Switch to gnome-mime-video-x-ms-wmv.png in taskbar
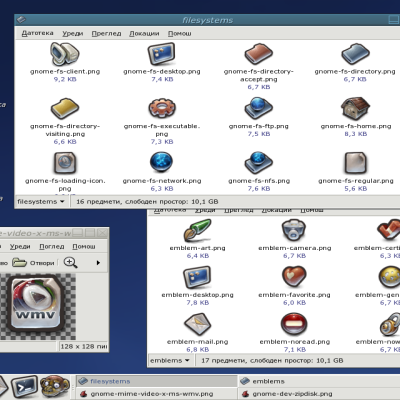The image size is (400, 400). pos(156,394)
